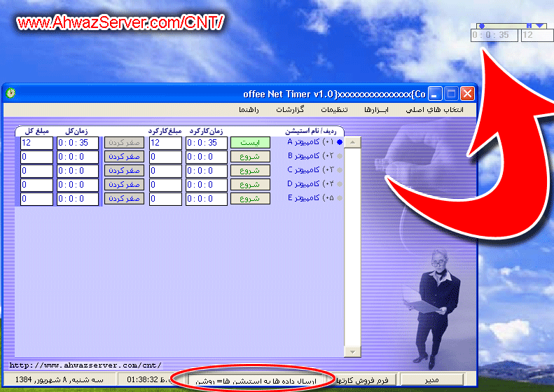Click the grey status dot of computer C
The height and width of the screenshot is (392, 554).
click(x=340, y=170)
